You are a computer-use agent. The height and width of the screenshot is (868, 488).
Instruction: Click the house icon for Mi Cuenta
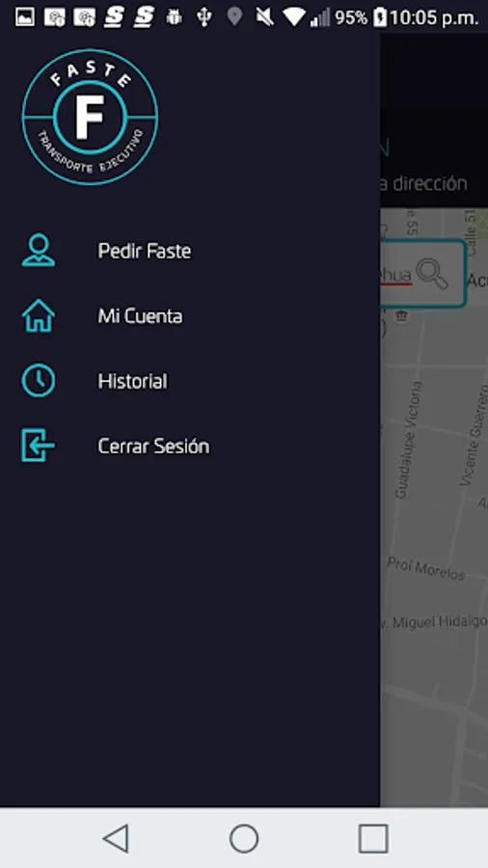pos(39,315)
